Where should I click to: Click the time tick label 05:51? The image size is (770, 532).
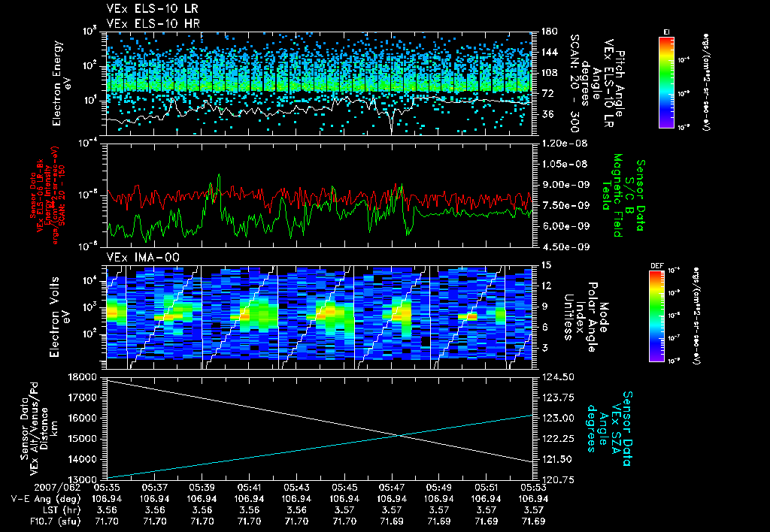(x=487, y=488)
